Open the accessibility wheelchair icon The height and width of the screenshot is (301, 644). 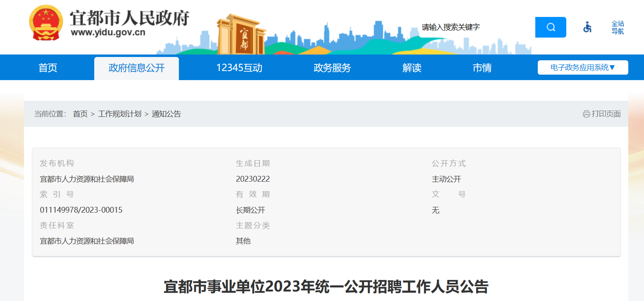[x=587, y=27]
